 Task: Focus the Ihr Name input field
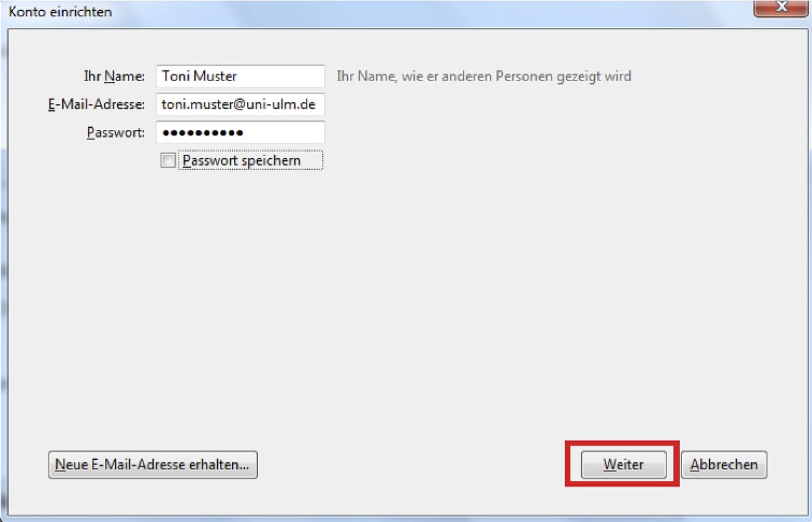(240, 76)
